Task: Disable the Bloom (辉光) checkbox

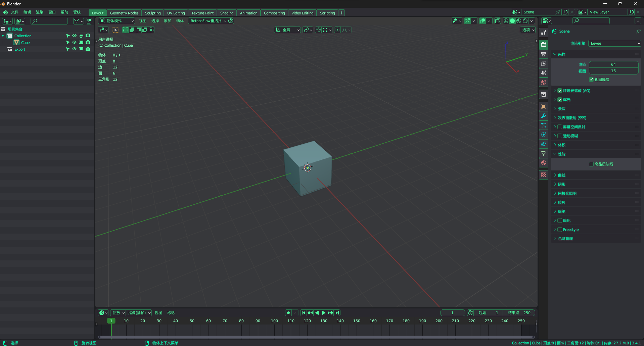Action: click(x=560, y=100)
